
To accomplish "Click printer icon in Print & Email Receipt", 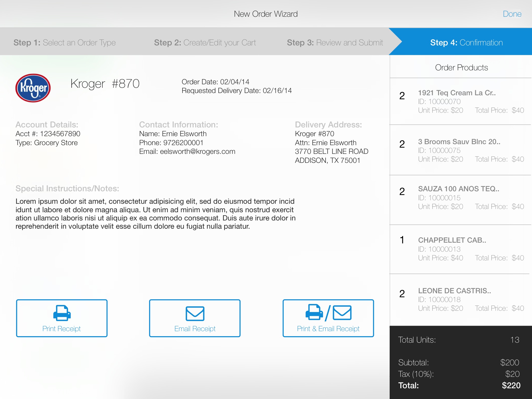I will pyautogui.click(x=314, y=312).
